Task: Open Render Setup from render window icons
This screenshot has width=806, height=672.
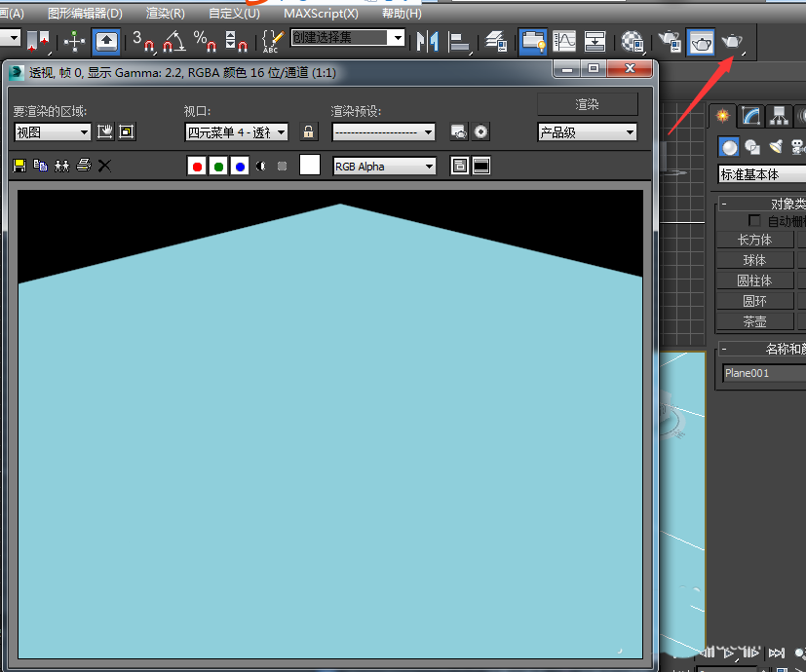Action: 459,132
